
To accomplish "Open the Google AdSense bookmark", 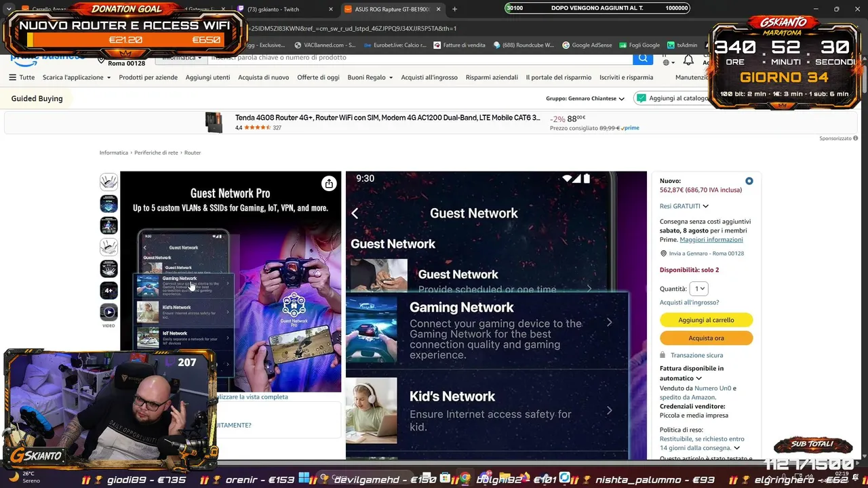I will click(x=587, y=45).
